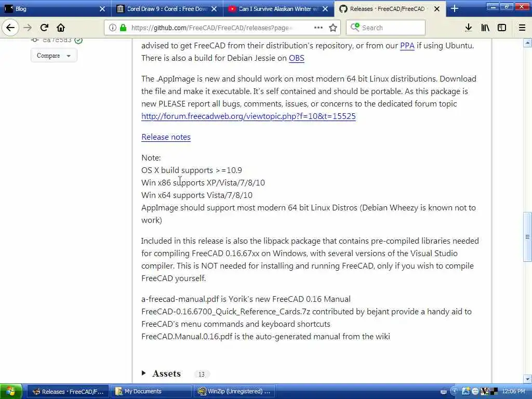Bookmark this page with the star
The width and height of the screenshot is (532, 399).
(333, 28)
